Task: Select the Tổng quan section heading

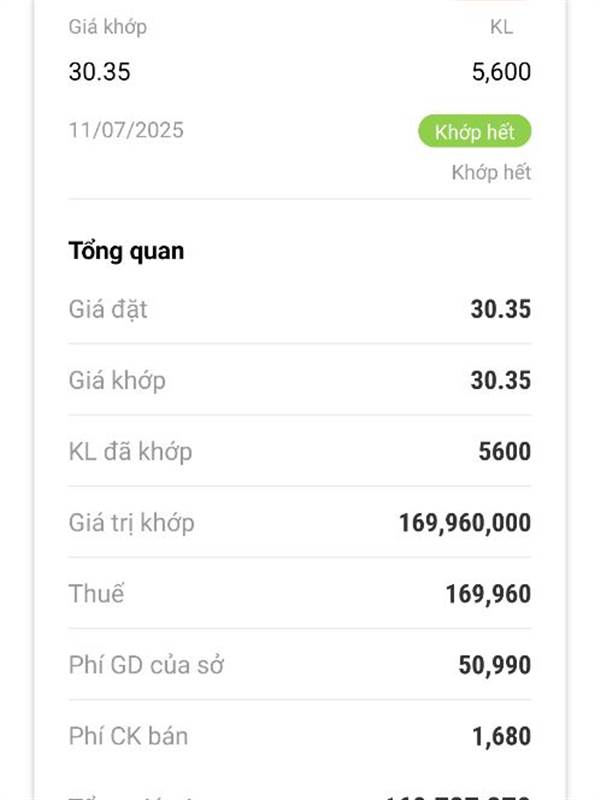Action: click(x=126, y=251)
